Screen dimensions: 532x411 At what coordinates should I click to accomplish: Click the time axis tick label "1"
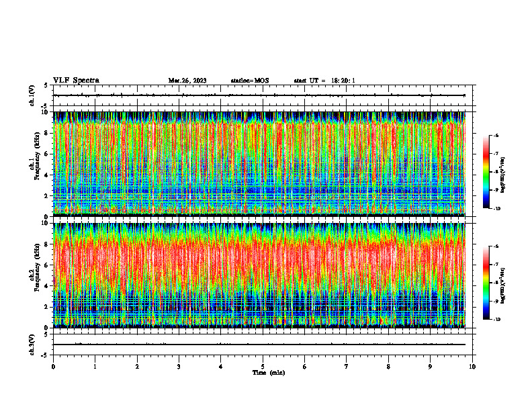(x=95, y=367)
